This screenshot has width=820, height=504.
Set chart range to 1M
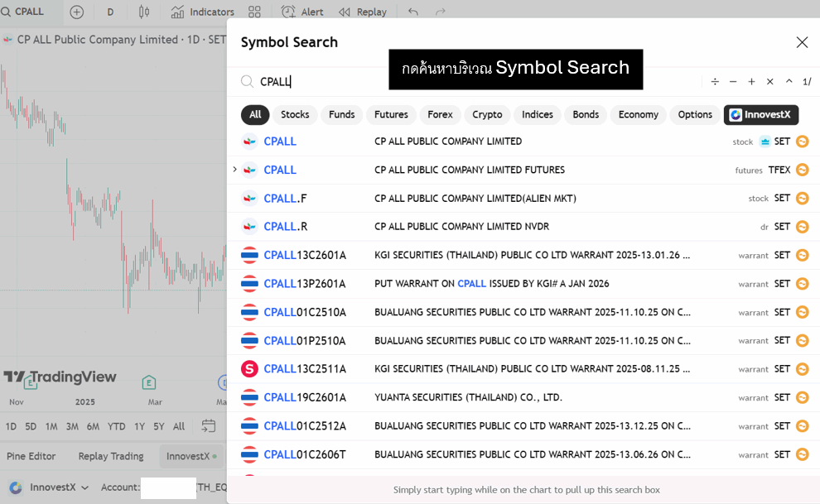click(51, 426)
